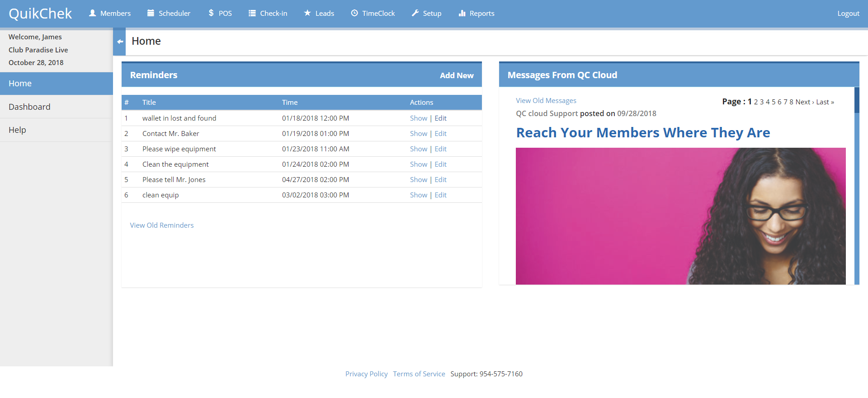Click the Members person icon

[x=93, y=13]
